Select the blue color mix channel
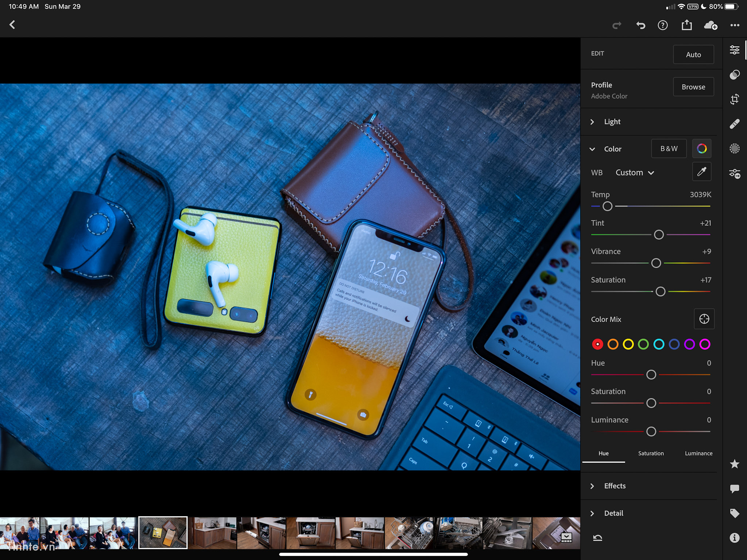The height and width of the screenshot is (560, 747). (x=674, y=344)
